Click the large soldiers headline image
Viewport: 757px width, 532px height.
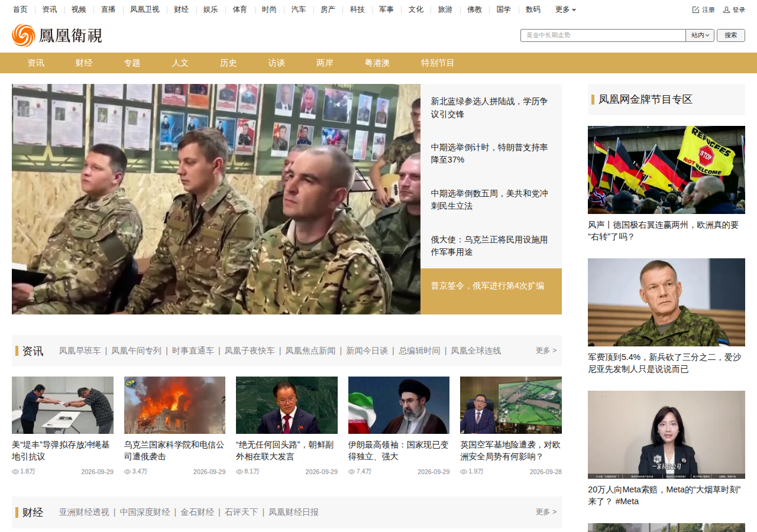(x=216, y=199)
